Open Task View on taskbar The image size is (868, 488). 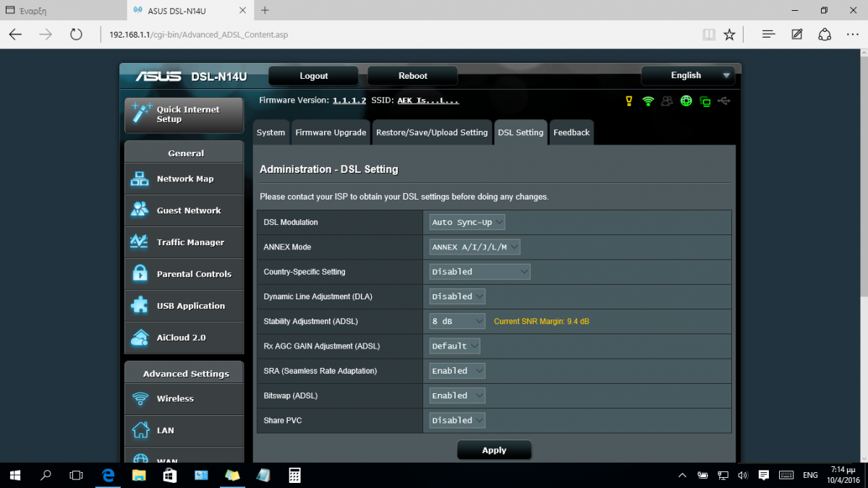click(76, 475)
